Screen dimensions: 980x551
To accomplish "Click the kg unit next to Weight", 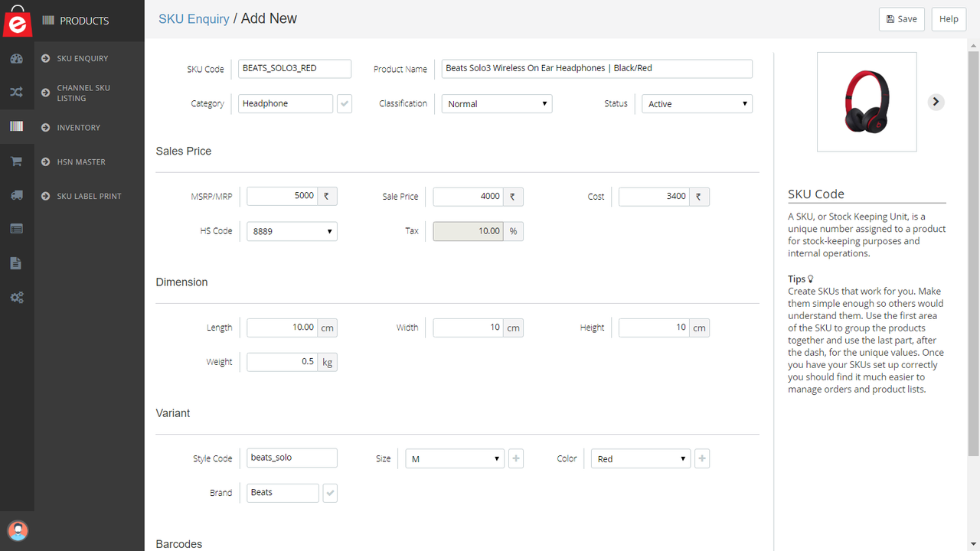I will pos(328,362).
